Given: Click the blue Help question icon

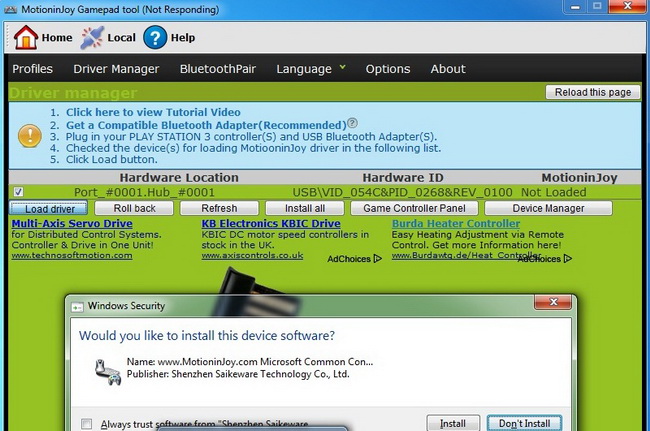Looking at the screenshot, I should pos(154,37).
